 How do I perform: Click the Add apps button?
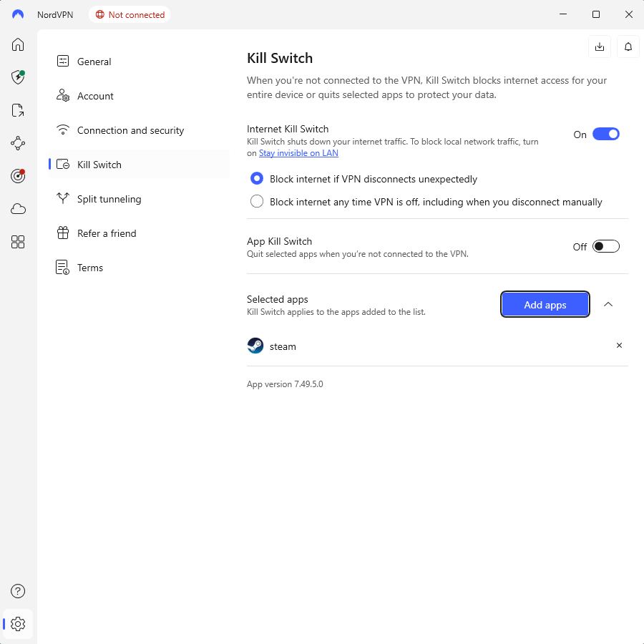click(545, 304)
